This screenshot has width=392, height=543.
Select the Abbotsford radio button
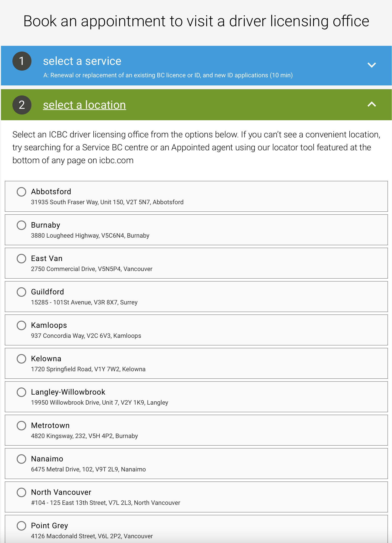pos(21,192)
